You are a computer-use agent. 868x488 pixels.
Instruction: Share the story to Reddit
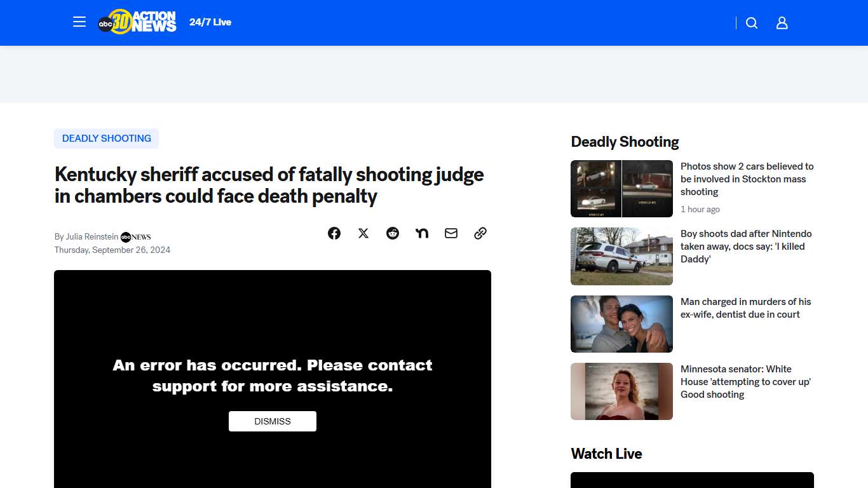pos(392,233)
